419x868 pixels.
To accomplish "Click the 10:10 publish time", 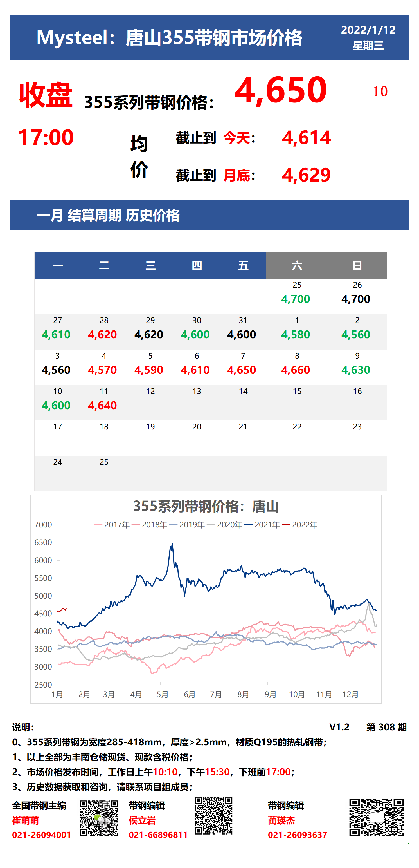I will 165,772.
